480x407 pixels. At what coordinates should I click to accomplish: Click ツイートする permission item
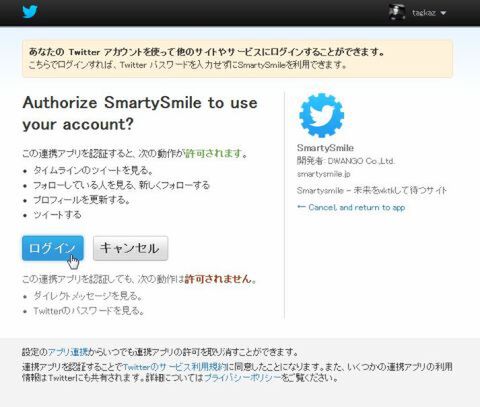(x=57, y=215)
